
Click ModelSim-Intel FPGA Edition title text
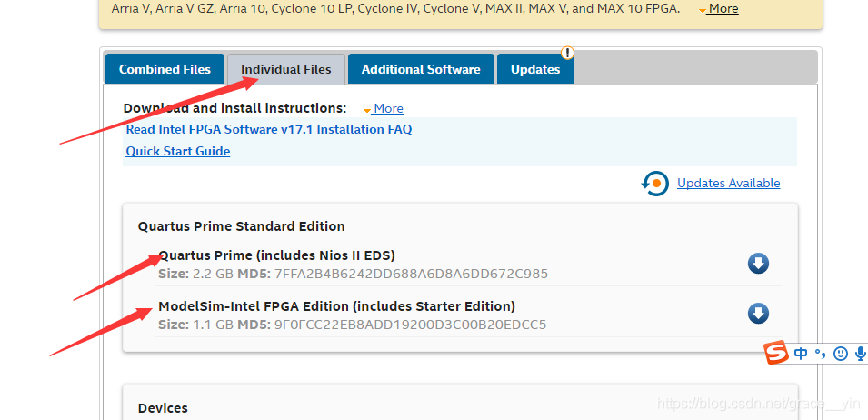click(x=336, y=306)
